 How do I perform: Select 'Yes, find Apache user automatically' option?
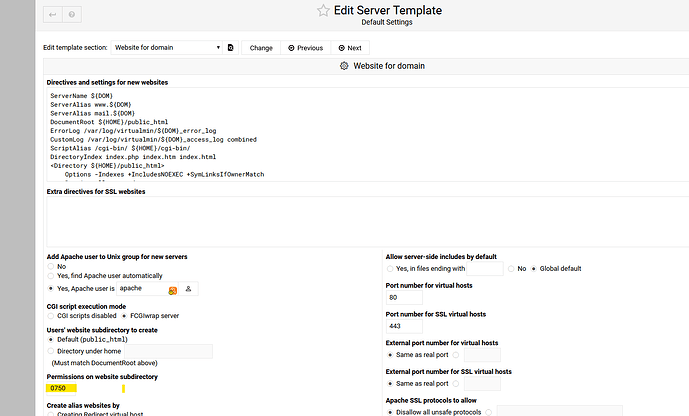click(x=50, y=277)
